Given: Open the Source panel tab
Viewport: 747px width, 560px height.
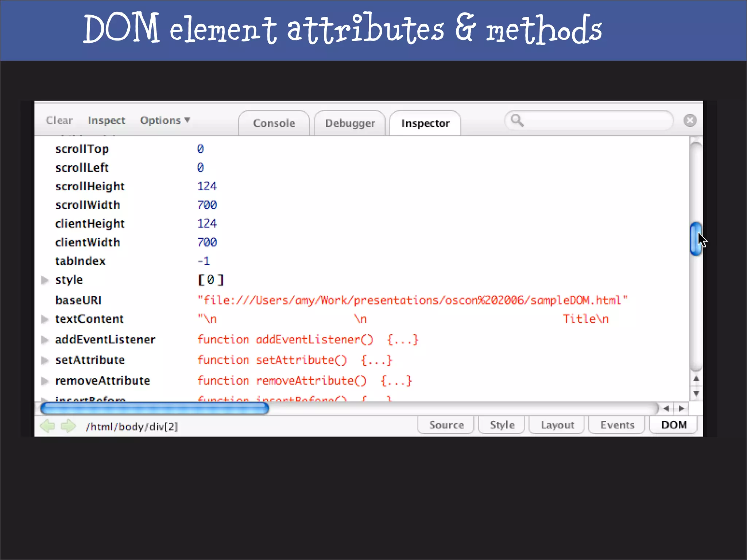Looking at the screenshot, I should point(446,425).
